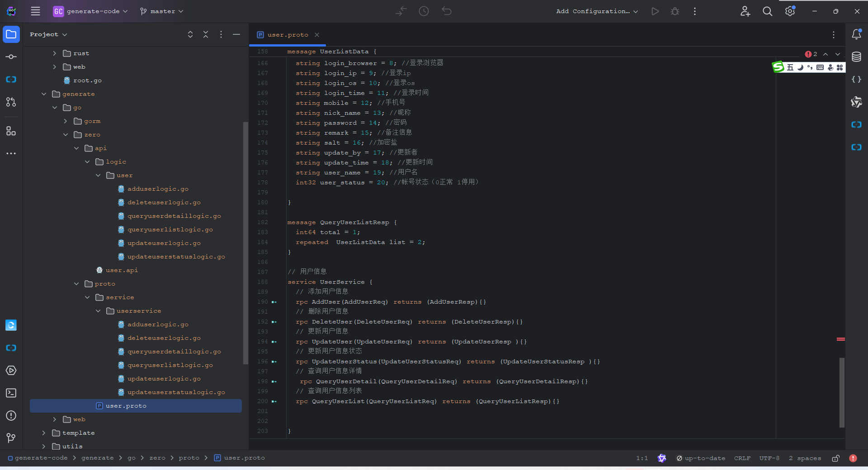Open status bar AI assistant icon
The image size is (868, 470).
tap(662, 458)
